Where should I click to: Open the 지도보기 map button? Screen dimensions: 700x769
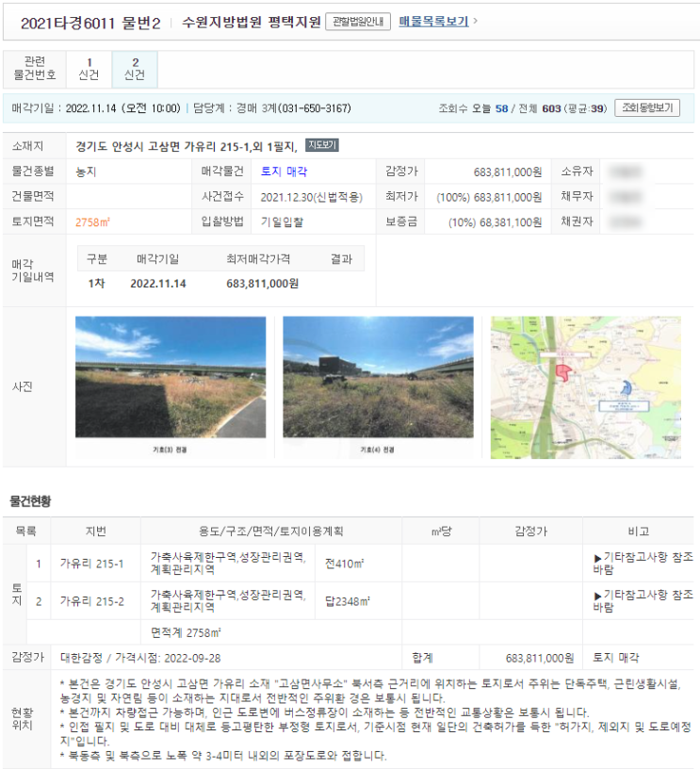(322, 145)
